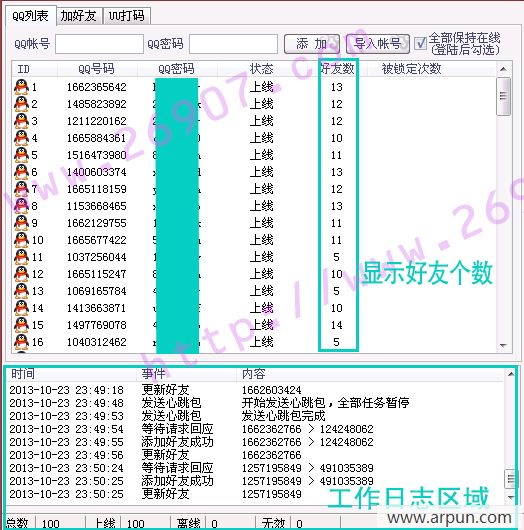Select log entry at 23:49:54 等待请求回应

(x=255, y=429)
